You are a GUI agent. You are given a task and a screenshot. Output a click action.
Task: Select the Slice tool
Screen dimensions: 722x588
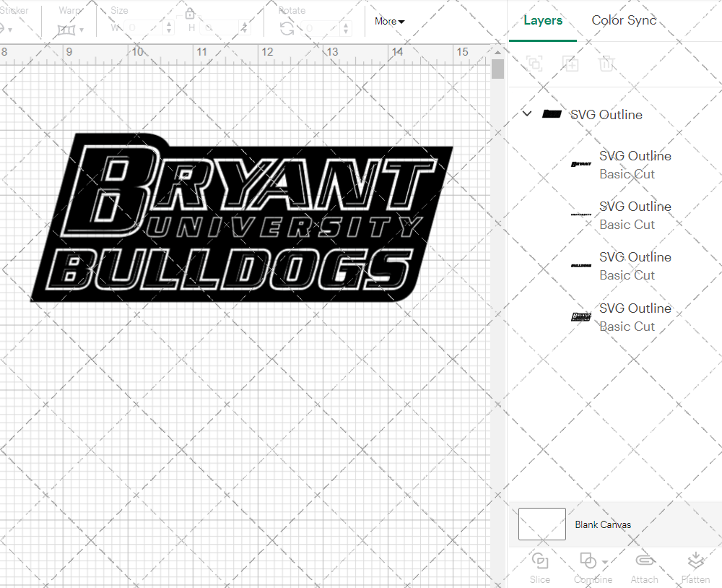coord(540,567)
